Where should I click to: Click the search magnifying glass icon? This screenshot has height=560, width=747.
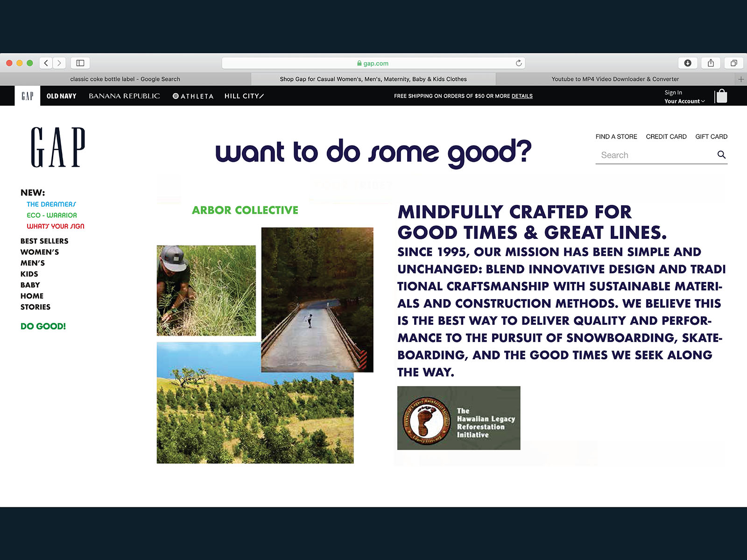(x=721, y=155)
